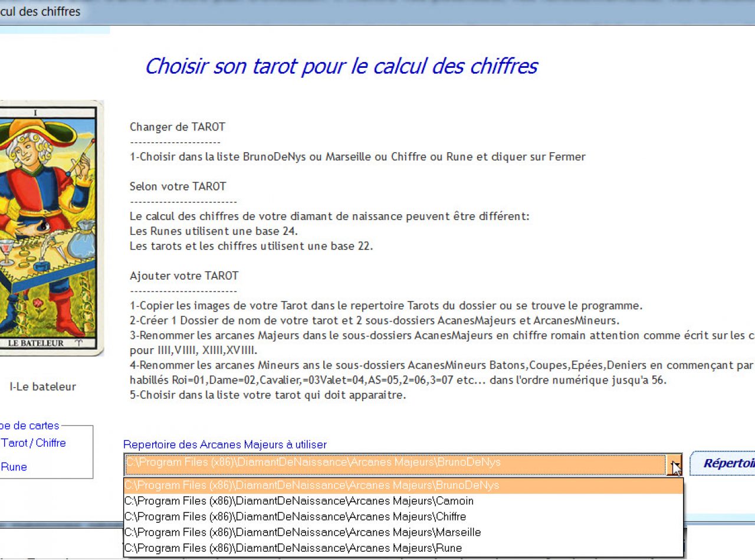Click the Arcanes Majeurs combo box field
This screenshot has width=755, height=560.
pyautogui.click(x=394, y=463)
